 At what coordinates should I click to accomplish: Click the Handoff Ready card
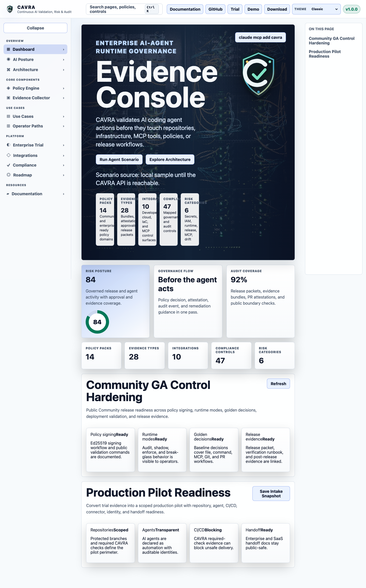(266, 543)
